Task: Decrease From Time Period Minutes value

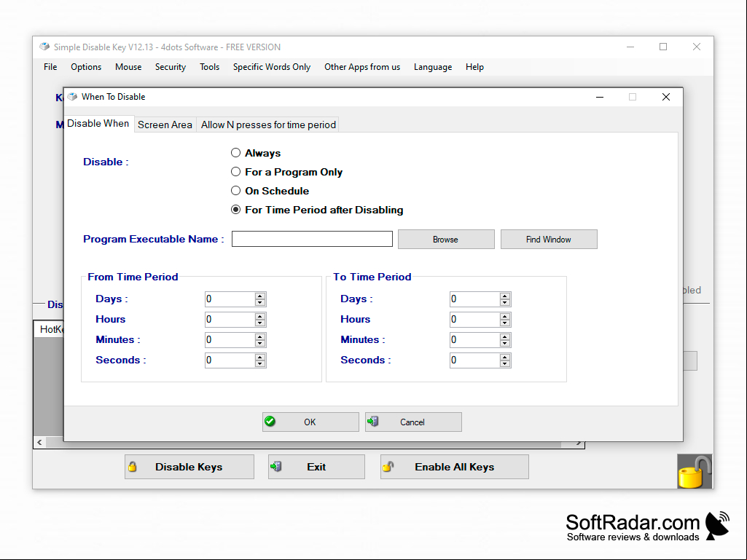Action: pyautogui.click(x=260, y=343)
